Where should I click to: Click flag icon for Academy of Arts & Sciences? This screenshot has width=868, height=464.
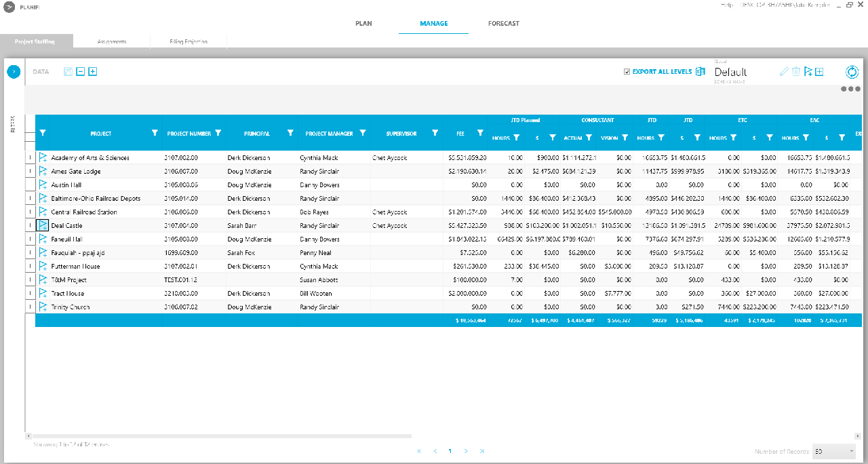[x=43, y=157]
